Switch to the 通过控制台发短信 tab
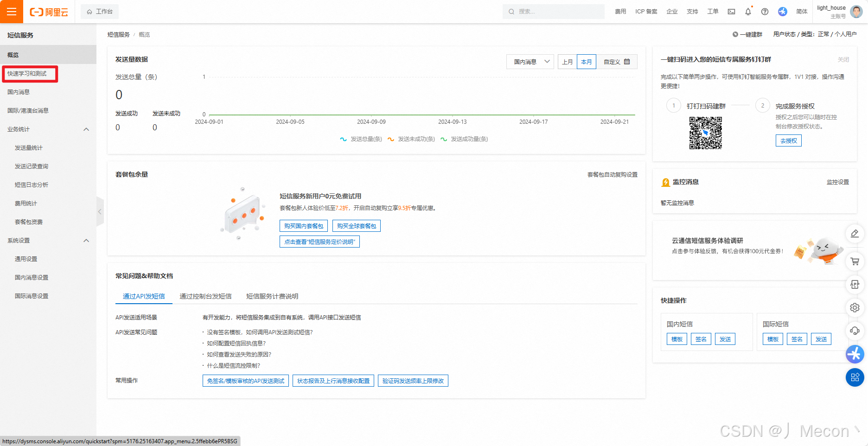 pos(206,296)
